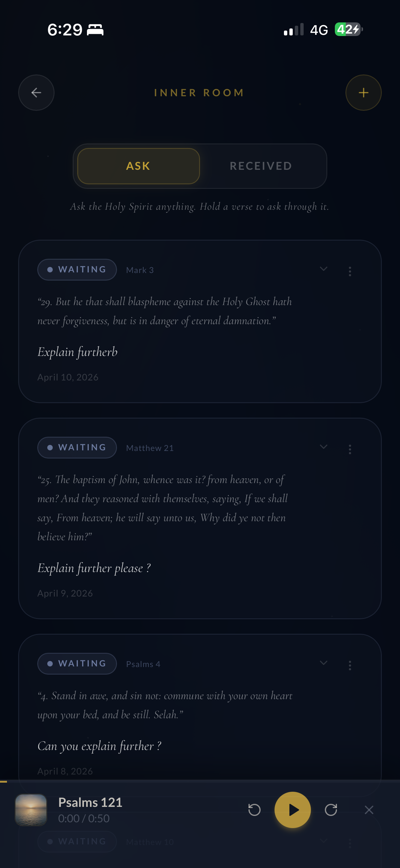Expand the Matthew 21 card chevron
Image resolution: width=400 pixels, height=868 pixels.
coord(323,447)
